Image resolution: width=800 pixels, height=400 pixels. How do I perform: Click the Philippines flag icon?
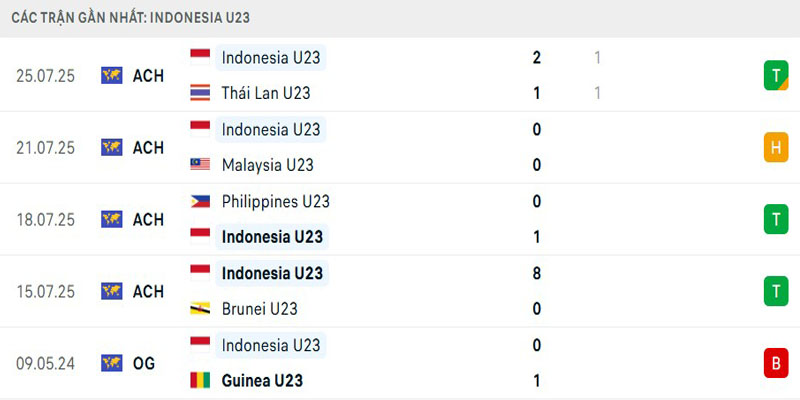pos(200,201)
